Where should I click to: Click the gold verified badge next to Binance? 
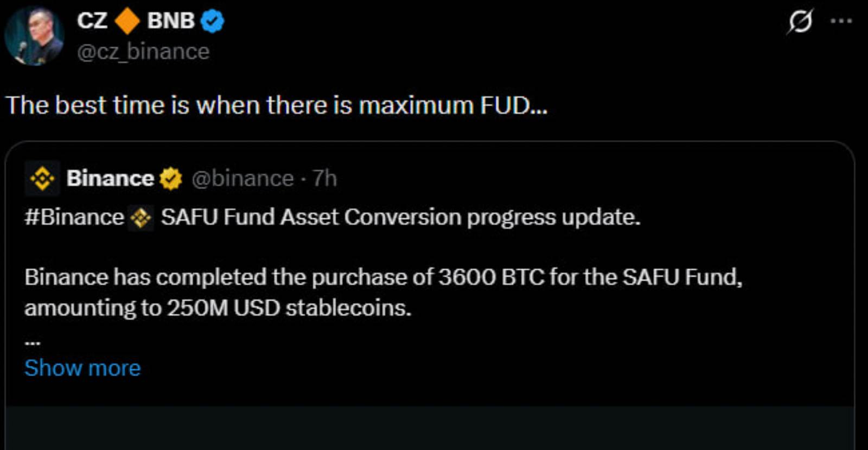pyautogui.click(x=170, y=179)
